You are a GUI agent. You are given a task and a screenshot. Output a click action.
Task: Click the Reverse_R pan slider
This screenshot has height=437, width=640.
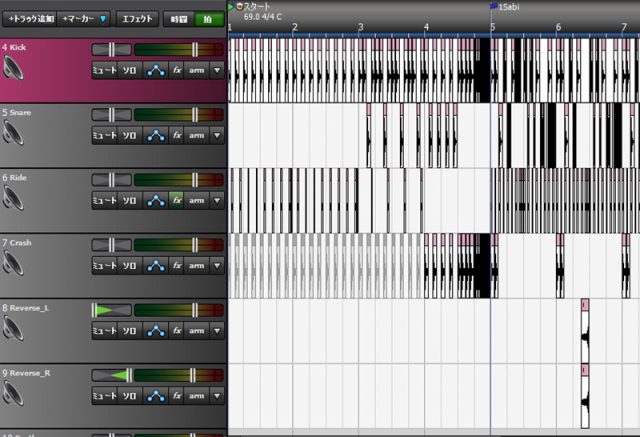(x=111, y=375)
